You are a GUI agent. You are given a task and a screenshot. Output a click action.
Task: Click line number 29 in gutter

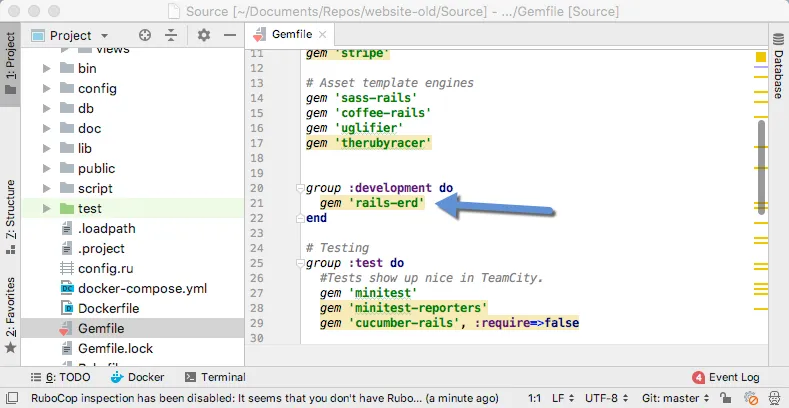257,323
